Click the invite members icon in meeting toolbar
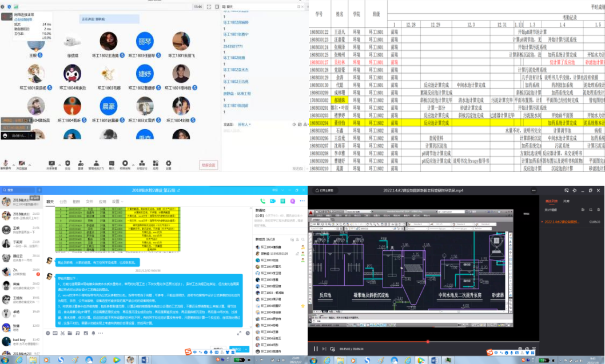This screenshot has width=605, height=364. tap(81, 163)
